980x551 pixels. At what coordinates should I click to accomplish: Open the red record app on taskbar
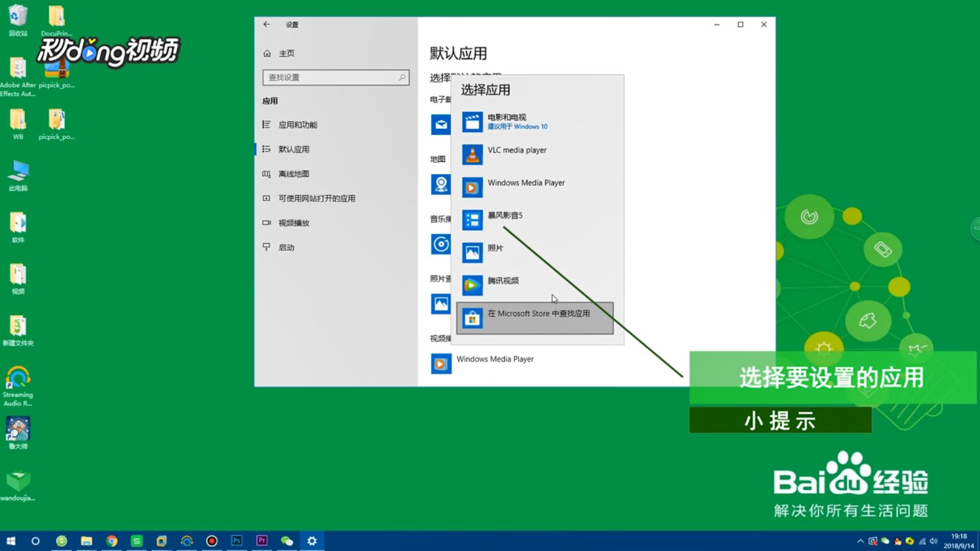[x=212, y=541]
